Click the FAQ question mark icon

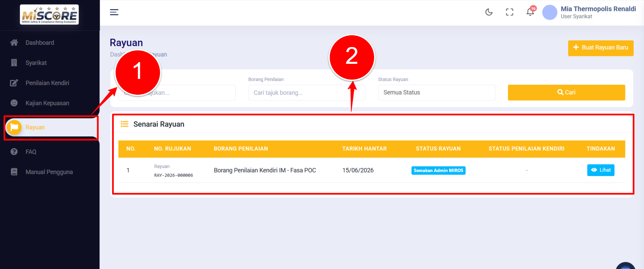[14, 152]
